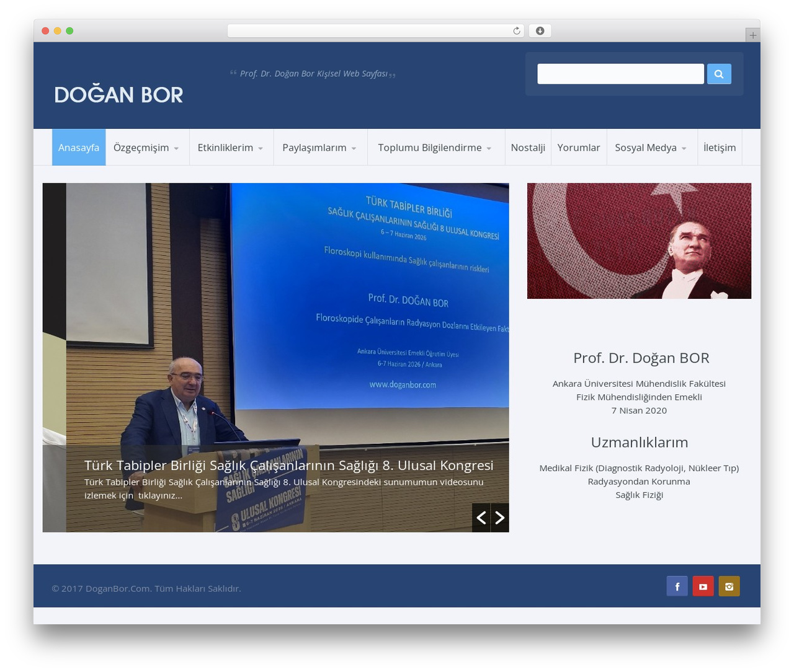The height and width of the screenshot is (672, 794).
Task: Click the '7 Nisan 2020' date text
Action: coord(639,410)
